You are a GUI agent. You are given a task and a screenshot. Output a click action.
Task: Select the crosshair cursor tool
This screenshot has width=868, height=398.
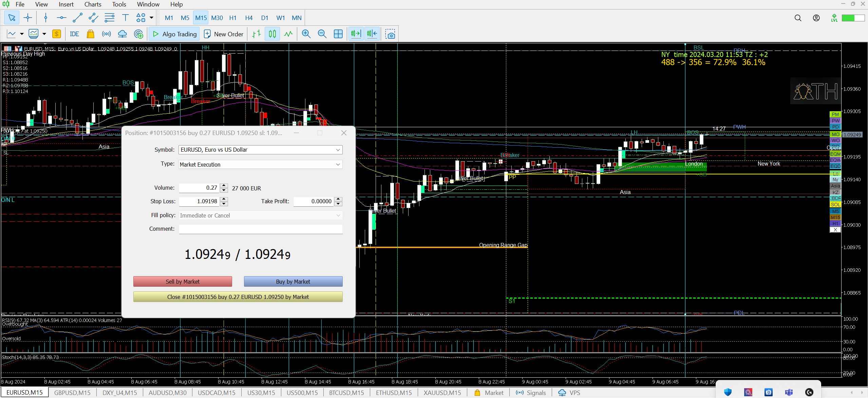[x=28, y=18]
